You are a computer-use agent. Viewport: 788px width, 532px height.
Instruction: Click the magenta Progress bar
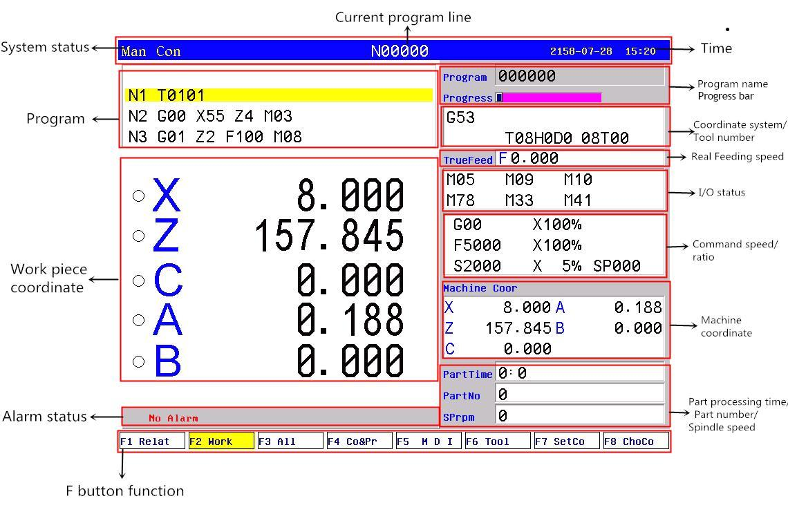point(549,97)
